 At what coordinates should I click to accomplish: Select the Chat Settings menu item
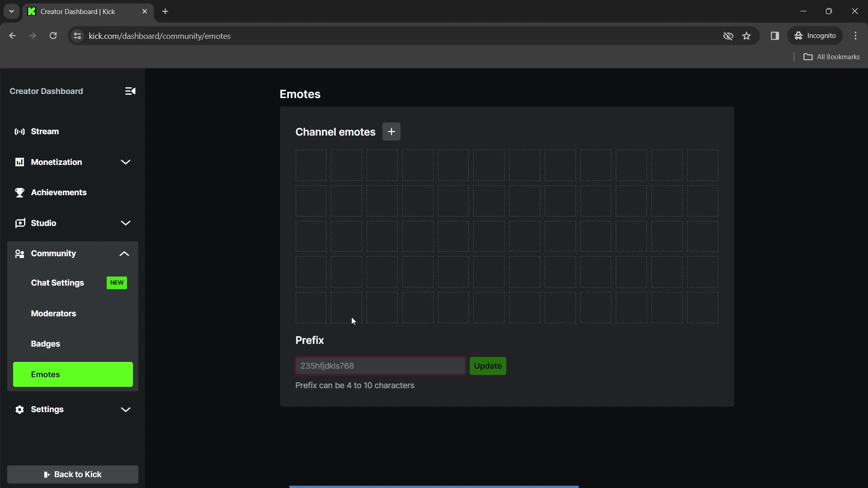click(x=57, y=282)
